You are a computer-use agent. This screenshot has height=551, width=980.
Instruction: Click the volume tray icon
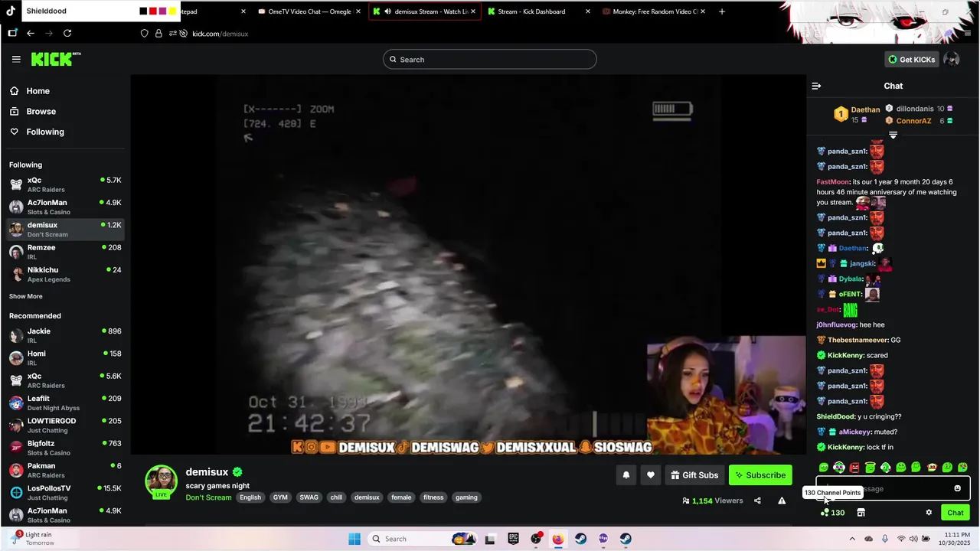915,539
